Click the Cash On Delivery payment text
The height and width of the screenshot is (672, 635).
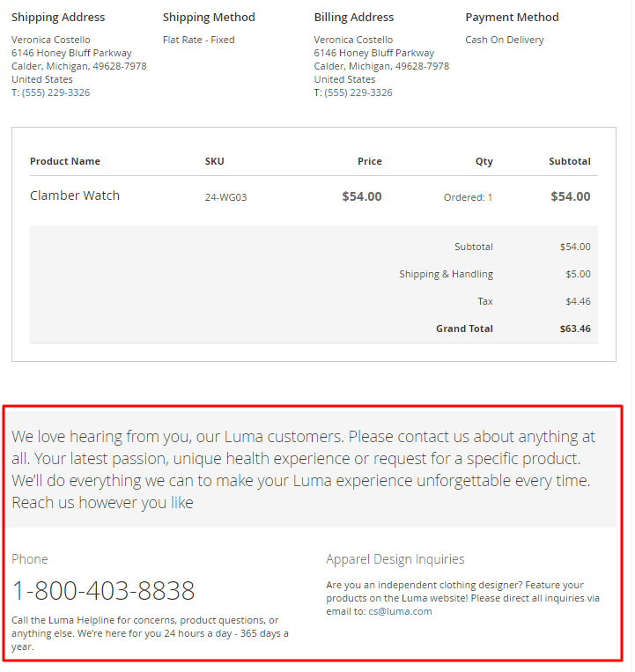(505, 40)
